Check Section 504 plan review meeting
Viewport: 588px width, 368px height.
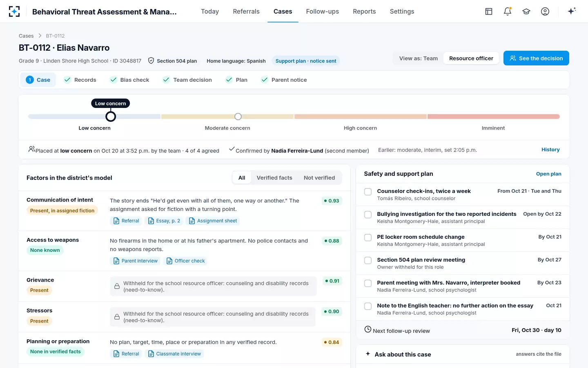point(368,260)
